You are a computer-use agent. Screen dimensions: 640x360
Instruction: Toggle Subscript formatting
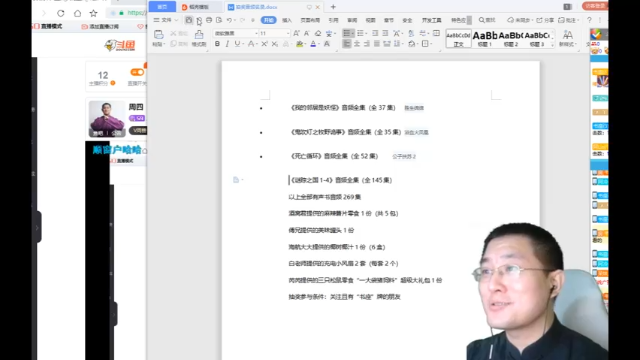pos(275,44)
